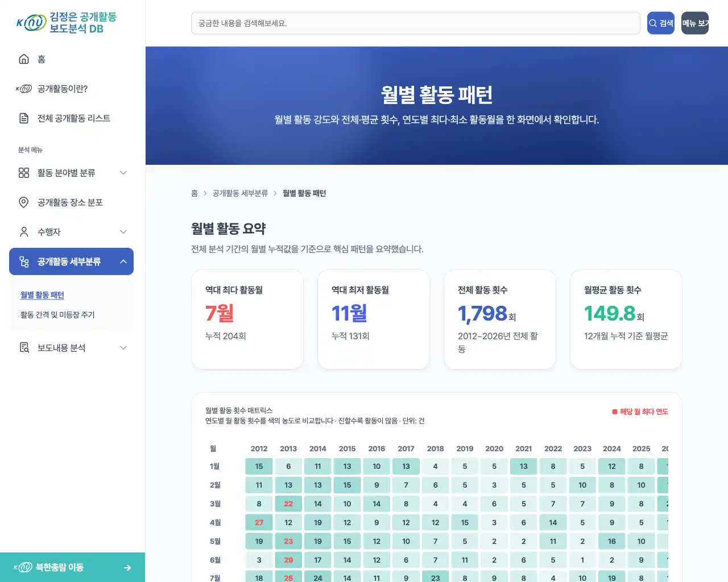Viewport: 728px width, 582px height.
Task: Click the home icon in sidebar
Action: click(x=24, y=59)
